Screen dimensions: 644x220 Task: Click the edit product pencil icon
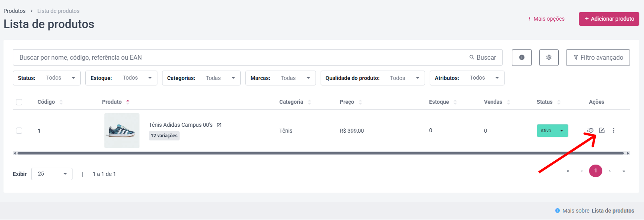click(x=602, y=130)
